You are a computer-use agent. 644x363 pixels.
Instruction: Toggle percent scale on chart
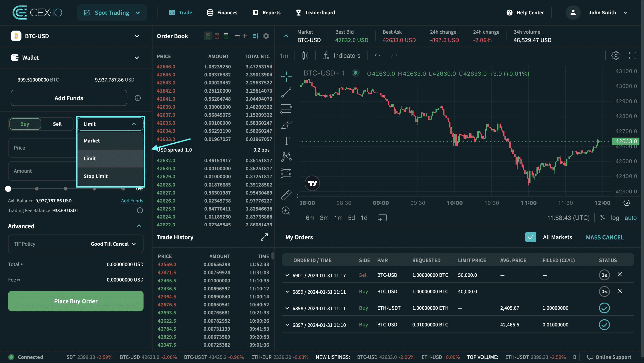[x=602, y=218]
